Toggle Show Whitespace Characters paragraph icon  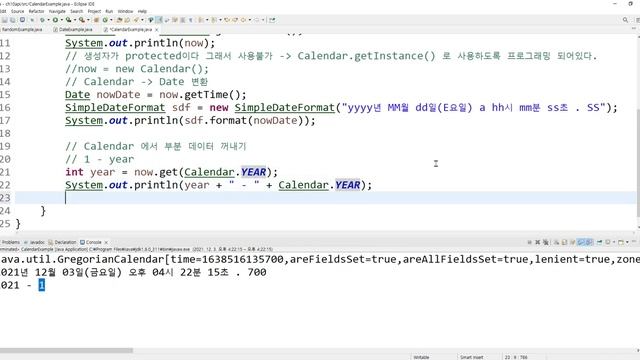[191, 20]
